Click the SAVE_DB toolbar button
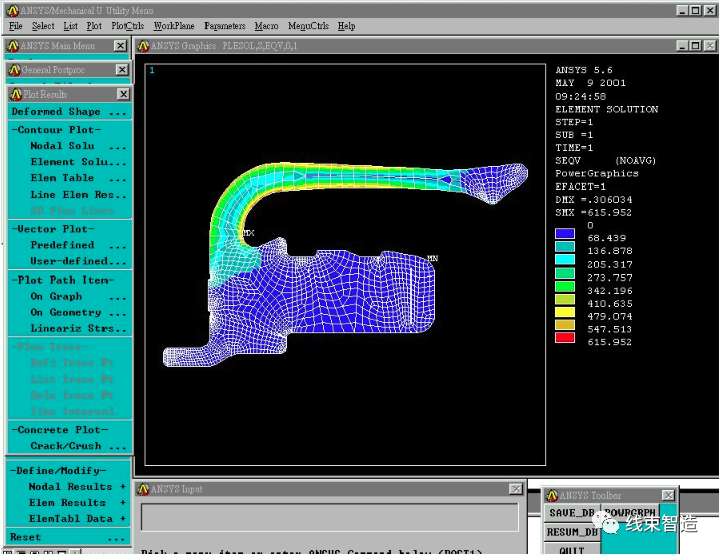 click(x=572, y=513)
